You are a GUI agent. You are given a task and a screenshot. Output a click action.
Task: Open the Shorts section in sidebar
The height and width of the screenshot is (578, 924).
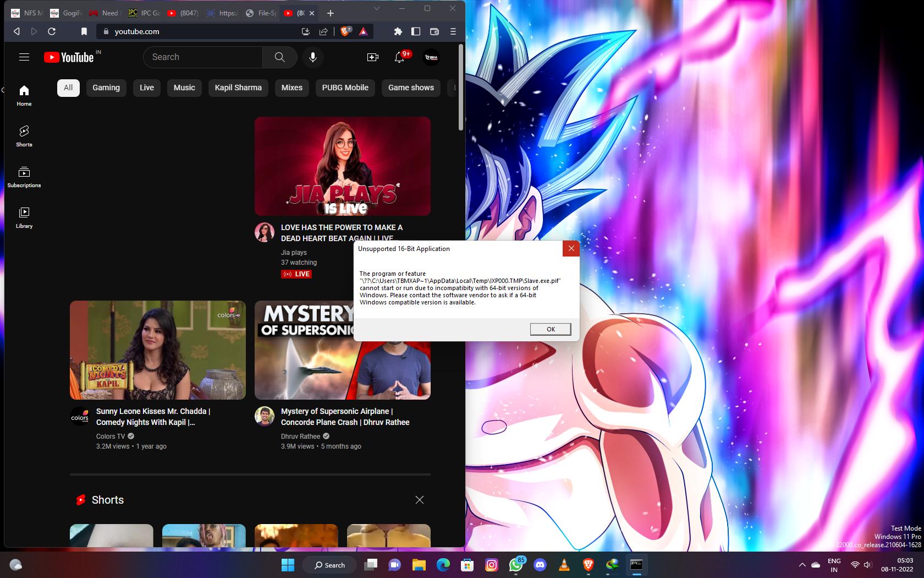24,135
